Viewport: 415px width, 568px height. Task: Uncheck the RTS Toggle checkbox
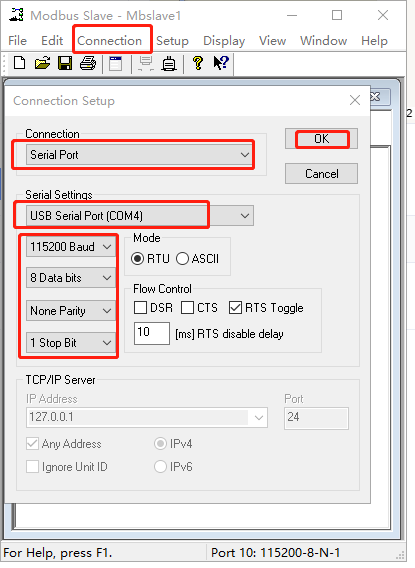(235, 308)
